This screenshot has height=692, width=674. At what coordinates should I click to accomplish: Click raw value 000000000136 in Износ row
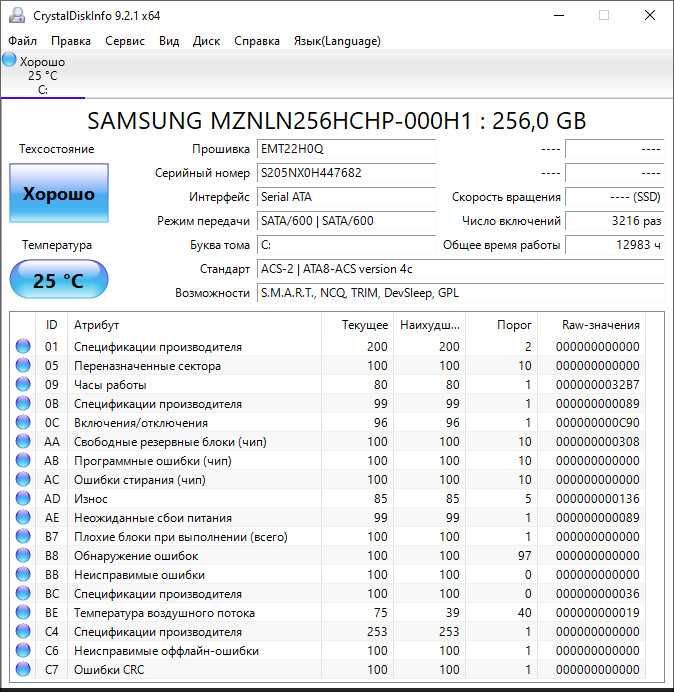pos(598,499)
